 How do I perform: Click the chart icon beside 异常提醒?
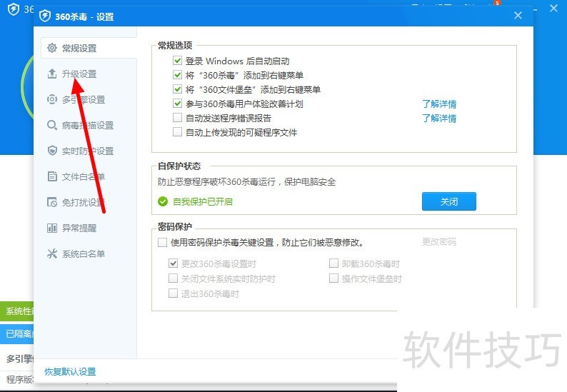tap(52, 228)
